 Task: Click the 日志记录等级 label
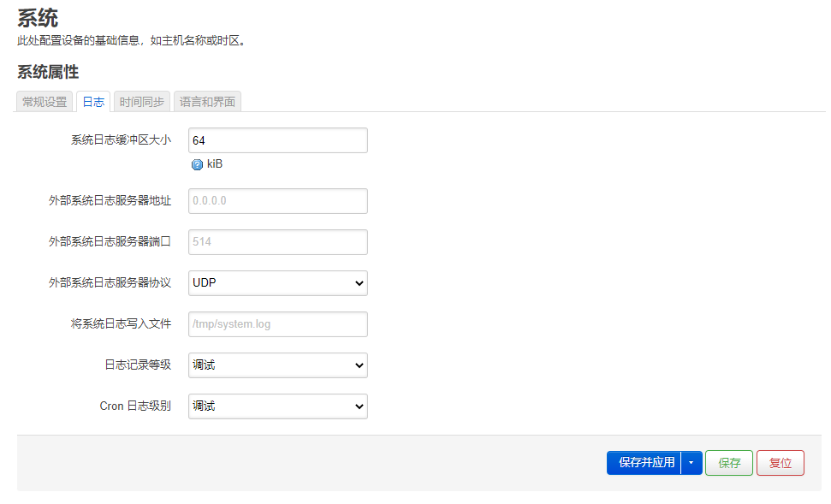(138, 365)
